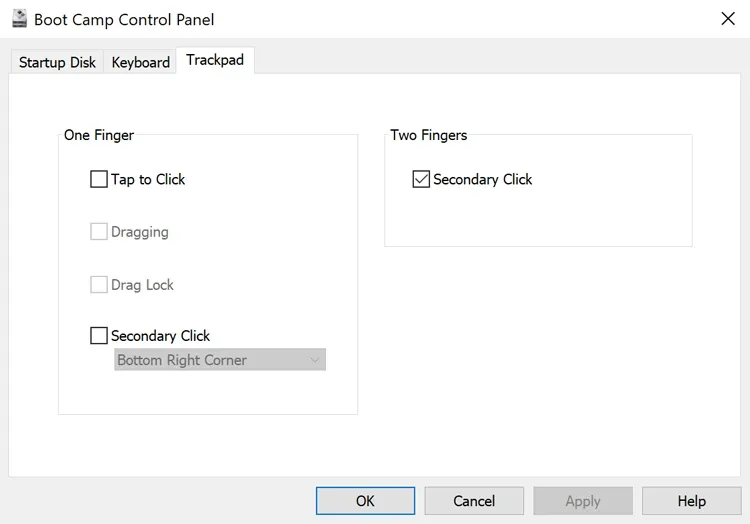Click the Cancel button
The image size is (750, 524).
pyautogui.click(x=474, y=501)
